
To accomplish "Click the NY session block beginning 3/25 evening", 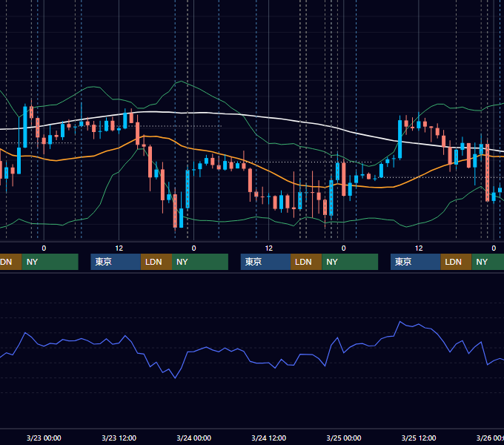I will [488, 262].
